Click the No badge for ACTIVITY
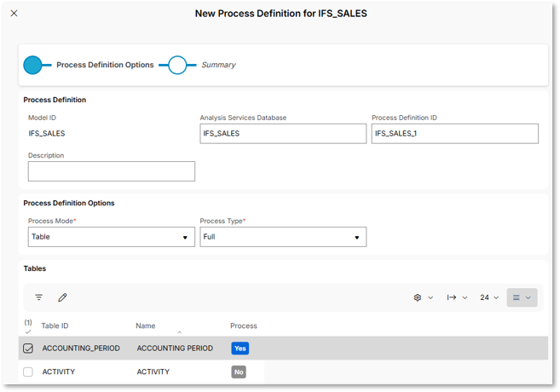Viewport: 560px width, 392px height. click(x=239, y=372)
